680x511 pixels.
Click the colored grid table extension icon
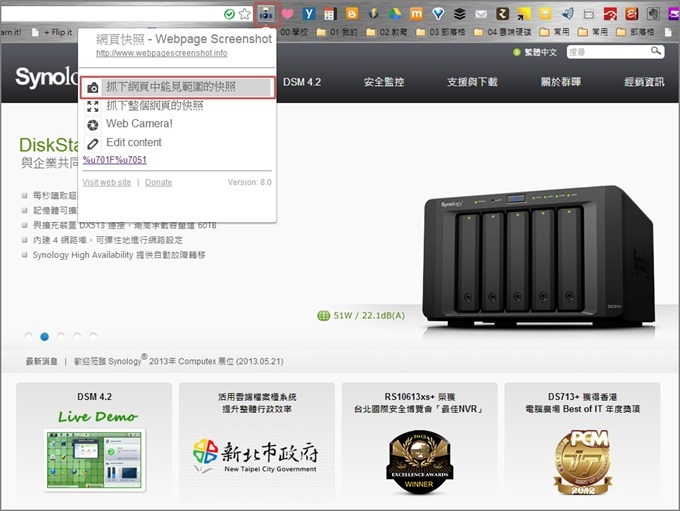point(330,14)
